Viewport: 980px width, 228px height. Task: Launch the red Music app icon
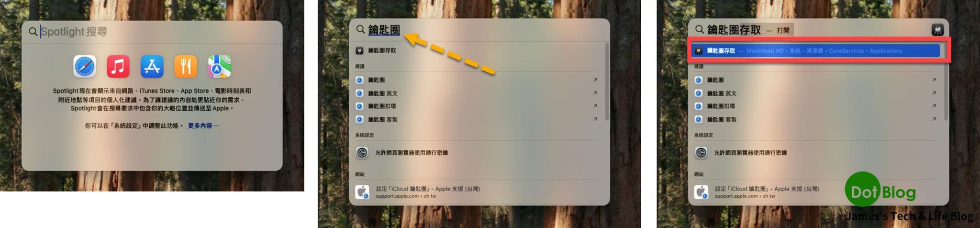(x=118, y=67)
